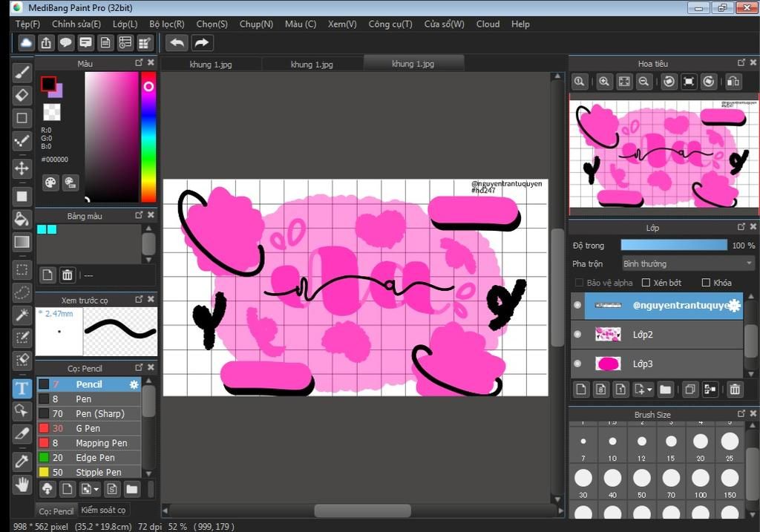Open settings gear of the @nguyentrantuquyen layer
The image size is (760, 532).
coord(735,305)
